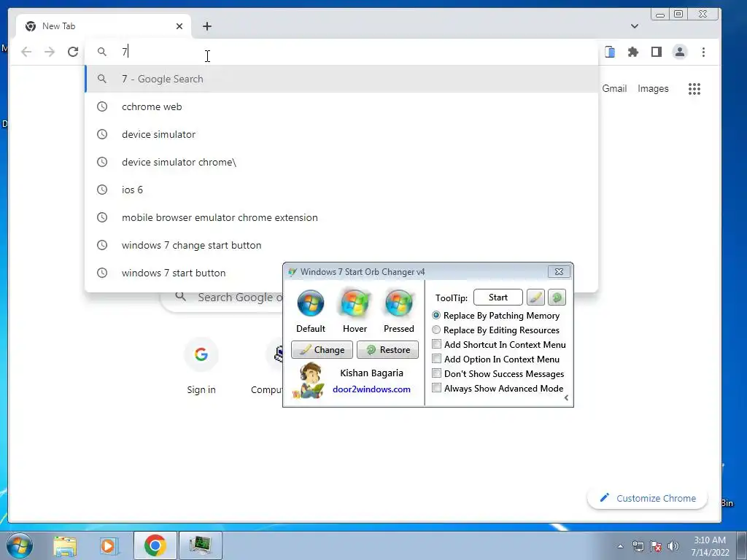Screen dimensions: 747x560
Task: Choose 'ios 6' suggestion
Action: pos(341,190)
